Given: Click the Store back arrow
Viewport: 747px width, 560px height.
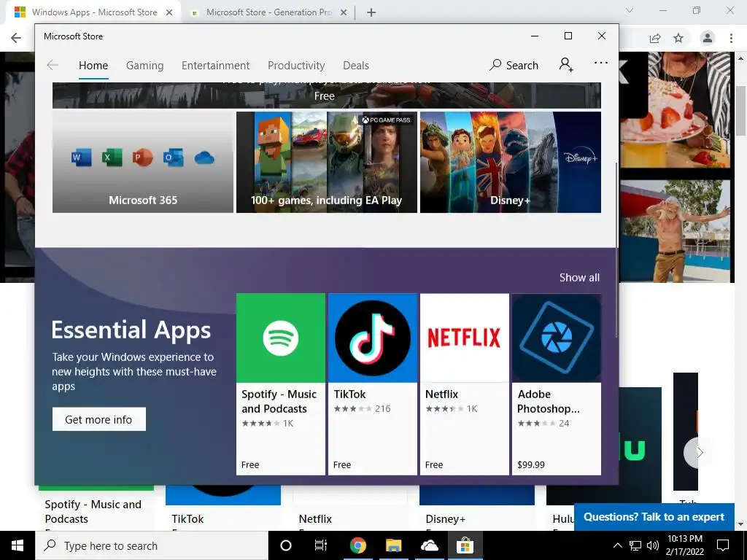Looking at the screenshot, I should 53,65.
